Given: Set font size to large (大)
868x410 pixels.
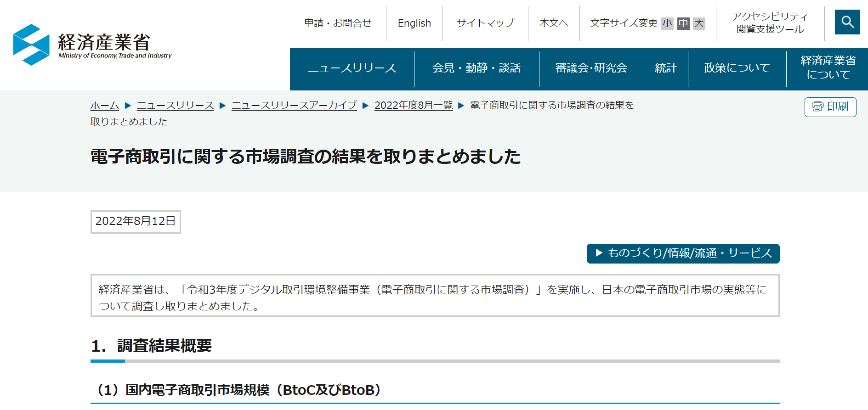Looking at the screenshot, I should [699, 23].
